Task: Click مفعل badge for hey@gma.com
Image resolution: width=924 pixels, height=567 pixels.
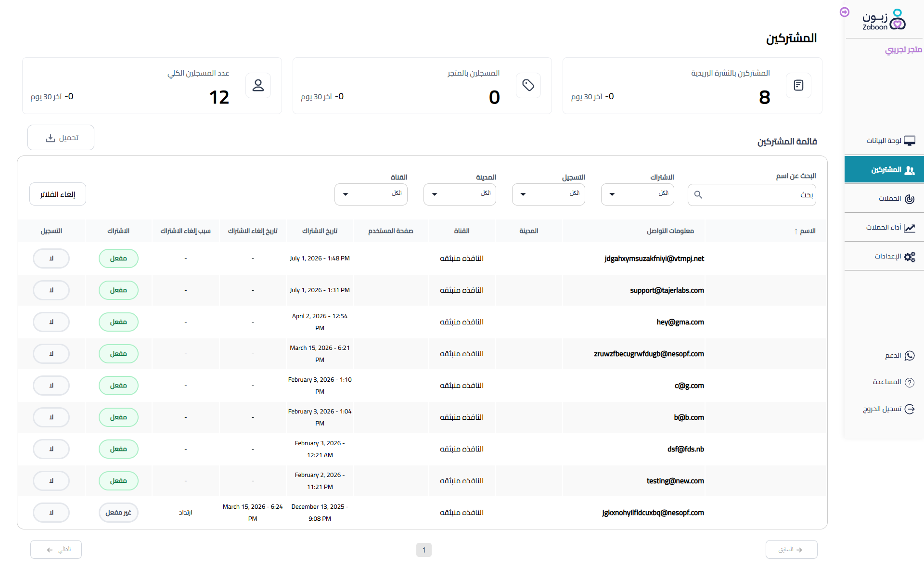Action: [118, 322]
